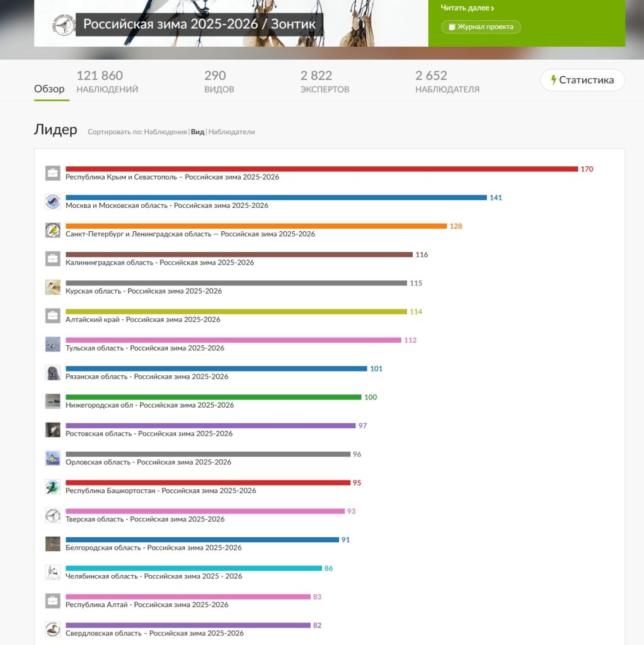Open the Журнал проекта button
The width and height of the screenshot is (644, 645).
click(481, 27)
